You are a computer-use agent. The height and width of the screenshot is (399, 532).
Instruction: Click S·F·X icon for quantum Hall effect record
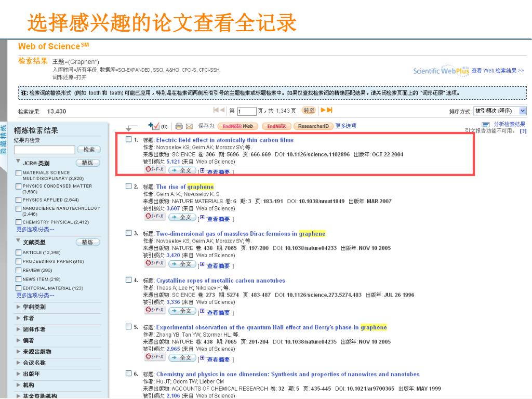(155, 356)
